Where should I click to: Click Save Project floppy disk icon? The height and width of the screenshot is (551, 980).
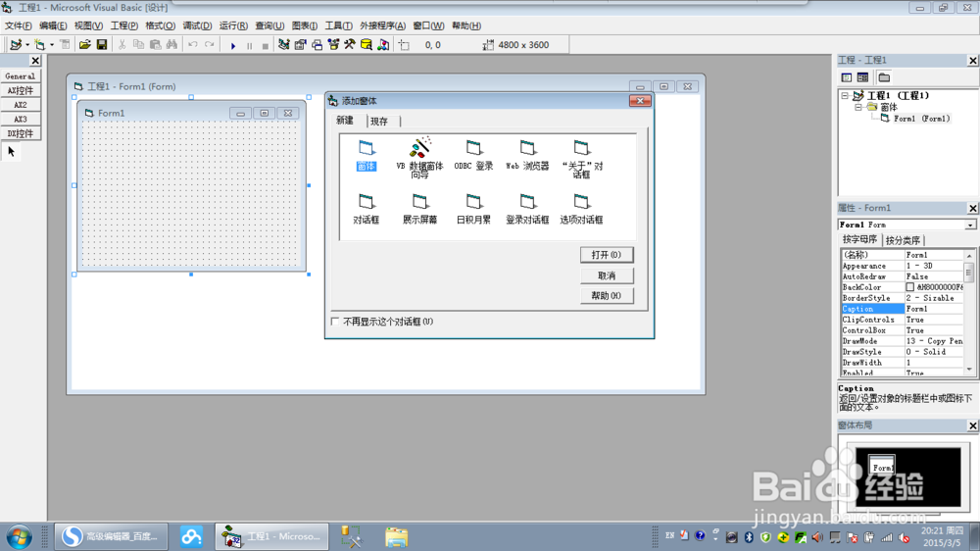[101, 44]
